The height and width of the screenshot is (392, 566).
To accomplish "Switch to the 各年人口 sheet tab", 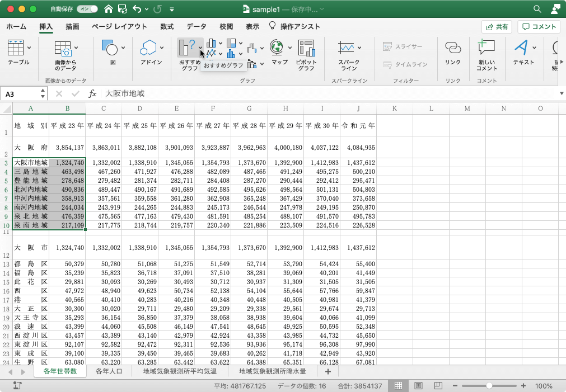I will (109, 371).
